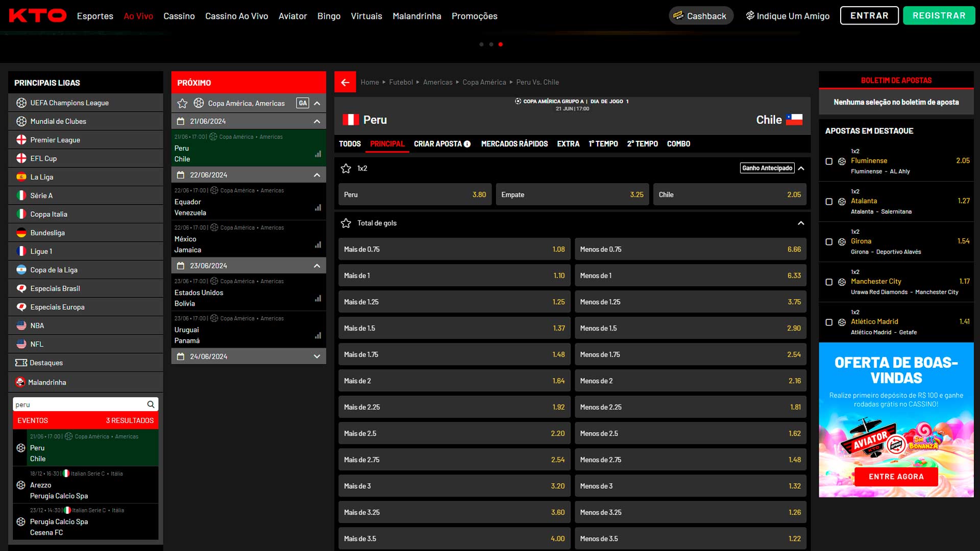The image size is (980, 551).
Task: Click the red back arrow button
Action: [345, 82]
